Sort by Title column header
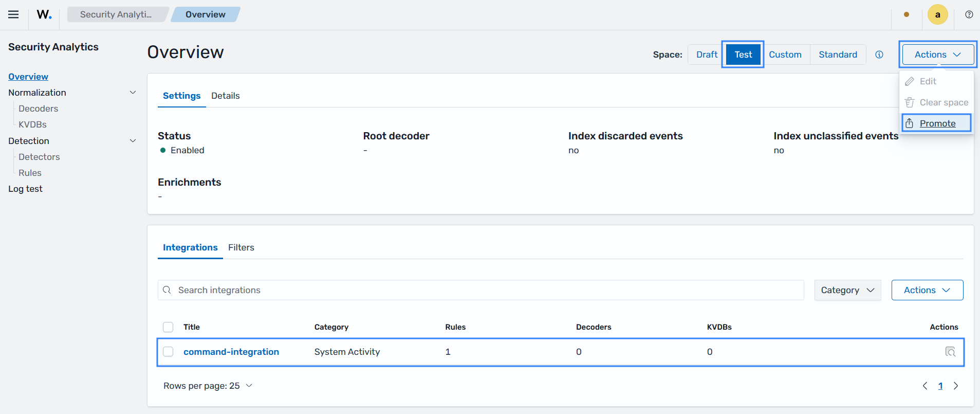The width and height of the screenshot is (980, 414). pyautogui.click(x=192, y=327)
